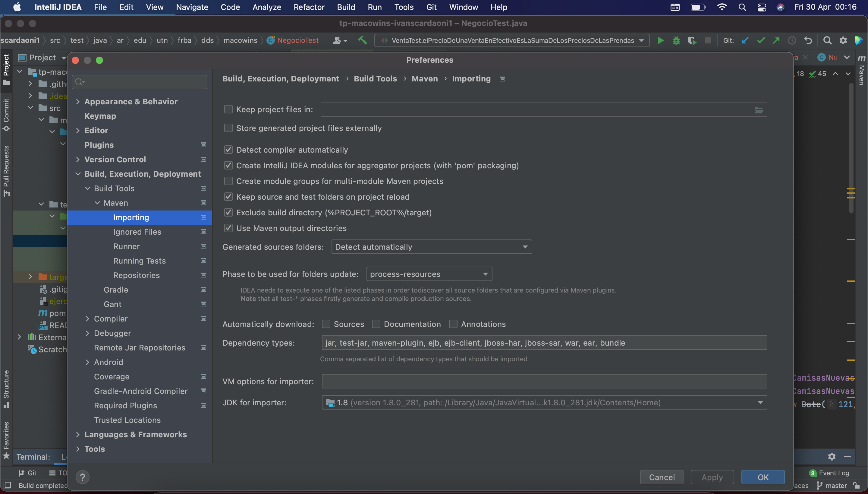868x494 pixels.
Task: Click the green Run button in toolbar
Action: (661, 41)
